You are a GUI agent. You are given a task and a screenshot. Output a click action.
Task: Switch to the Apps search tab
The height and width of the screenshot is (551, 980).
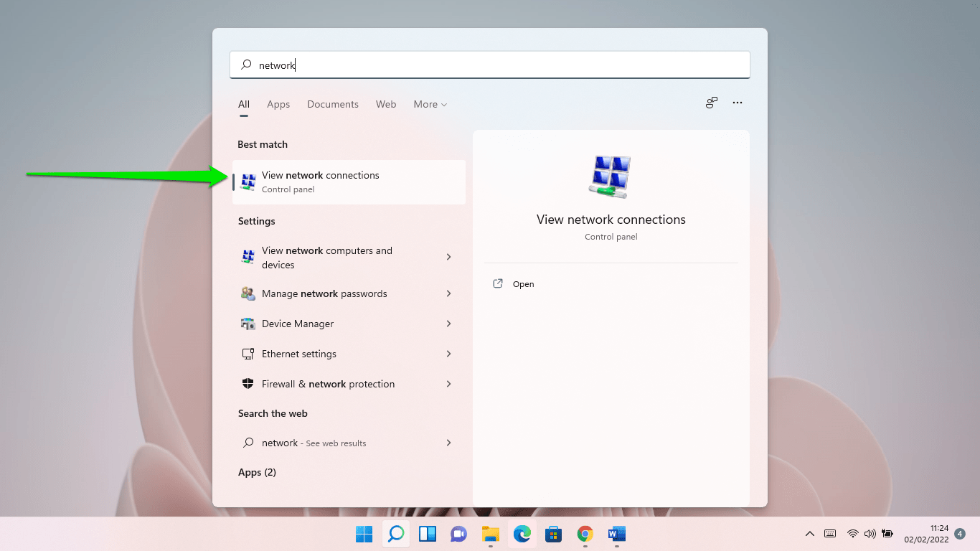point(278,104)
